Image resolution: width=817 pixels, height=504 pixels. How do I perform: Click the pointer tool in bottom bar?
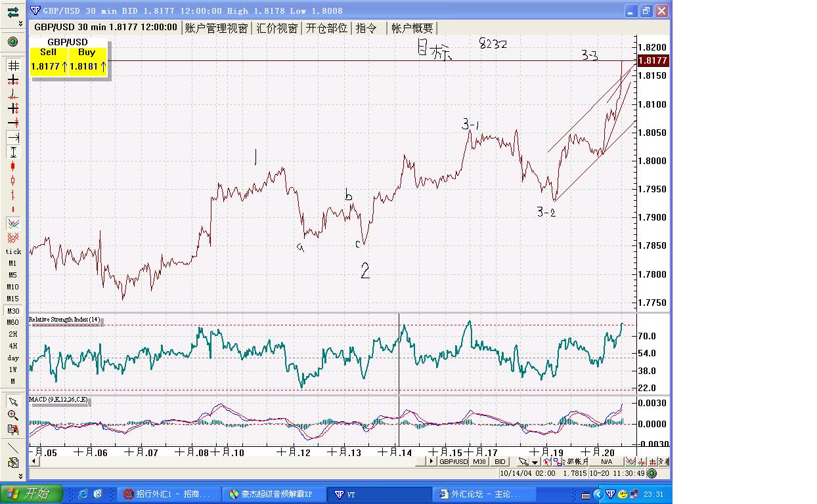click(x=523, y=461)
